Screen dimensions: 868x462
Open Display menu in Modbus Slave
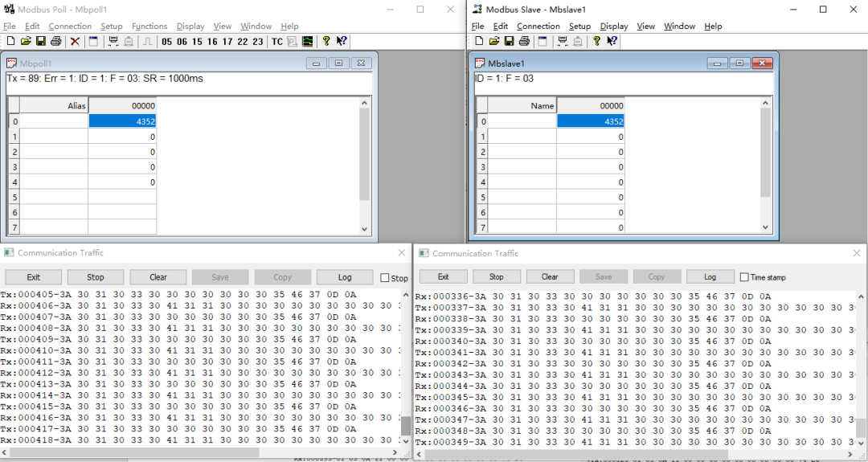[614, 26]
